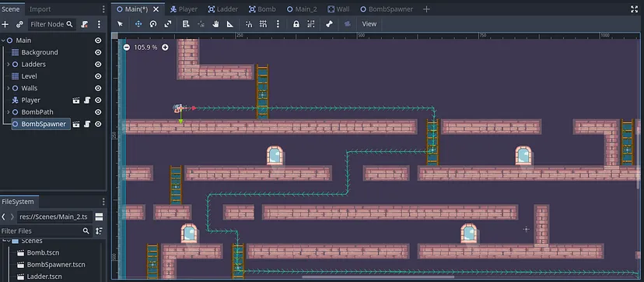Screen dimensions: 644x282
Task: Select Bomb.tscn in the FileSystem list
Action: [x=43, y=253]
